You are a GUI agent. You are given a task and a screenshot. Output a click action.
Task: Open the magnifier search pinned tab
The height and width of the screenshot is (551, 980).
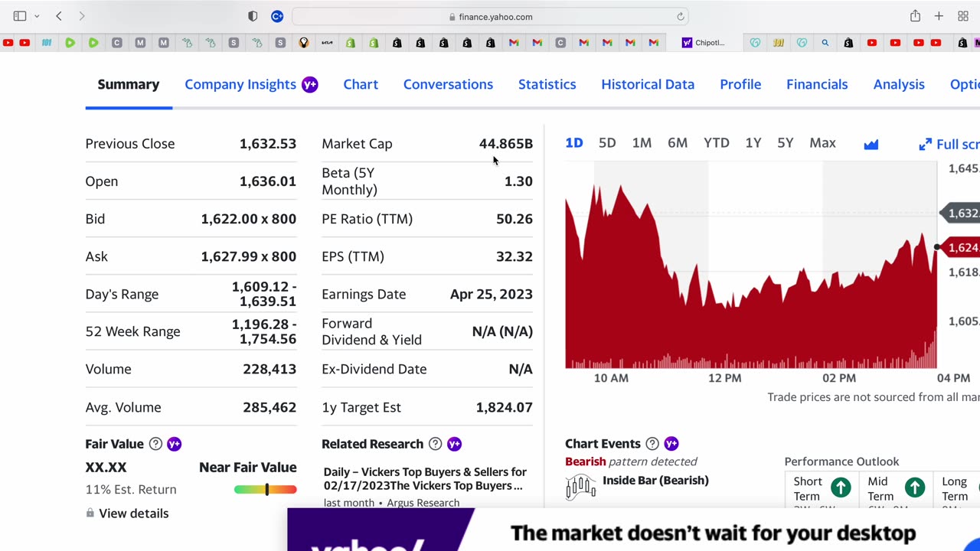[x=825, y=43]
